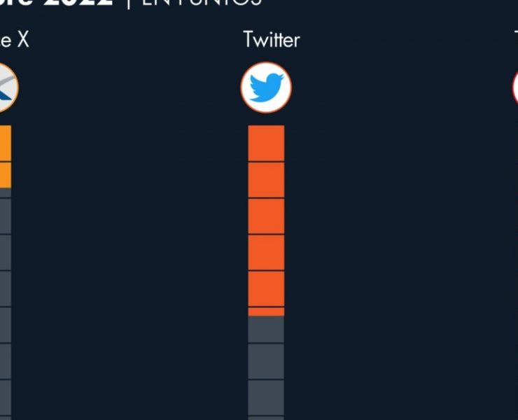Click the "EN PUNTOS" subtitle text
Viewport: 518px width, 420px height.
[203, 3]
